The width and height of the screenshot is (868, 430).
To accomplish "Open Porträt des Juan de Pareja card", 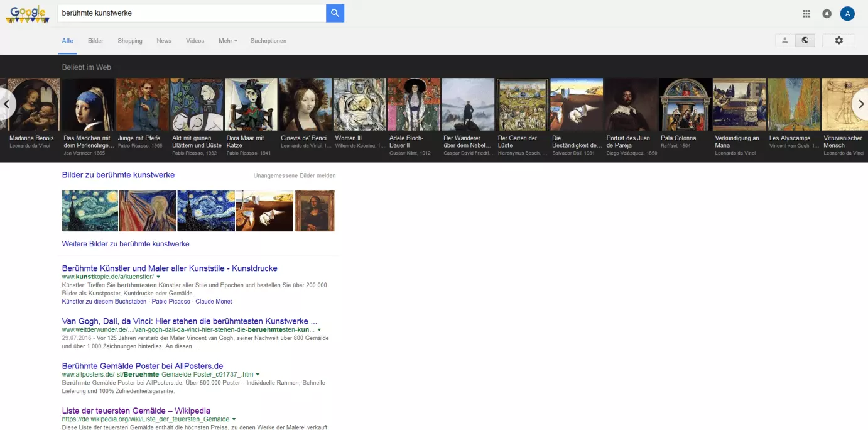I will [x=631, y=117].
